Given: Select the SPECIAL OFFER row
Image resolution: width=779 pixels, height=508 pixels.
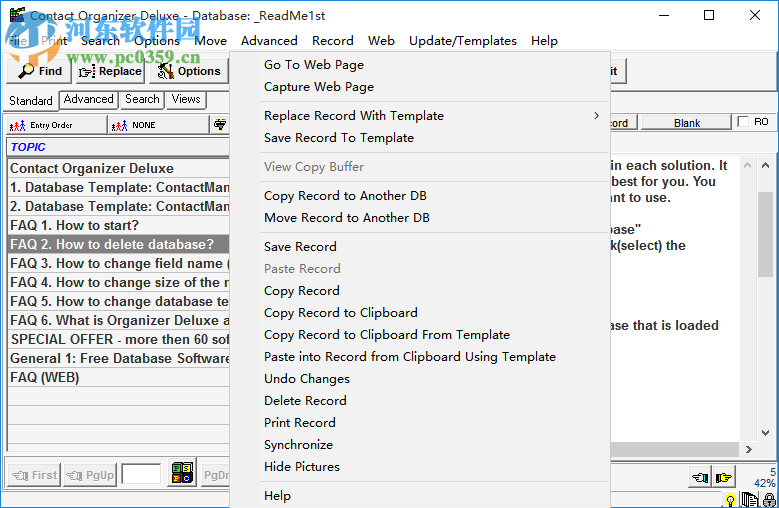Looking at the screenshot, I should (x=118, y=339).
